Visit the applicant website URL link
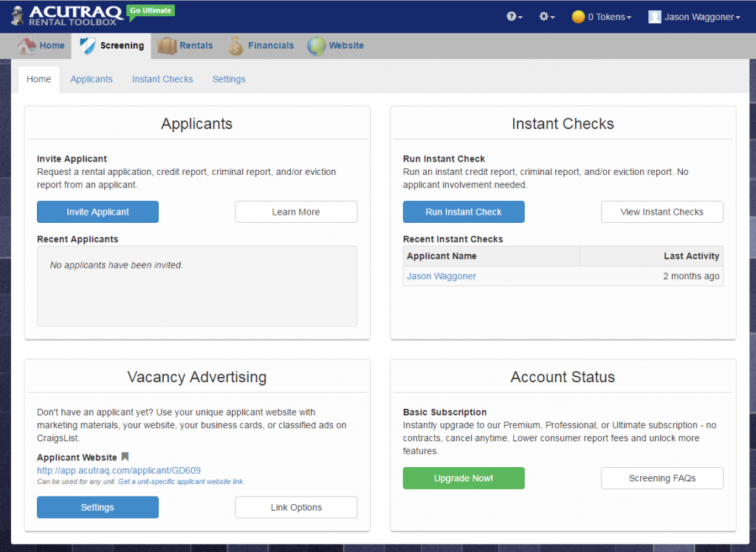 [118, 470]
